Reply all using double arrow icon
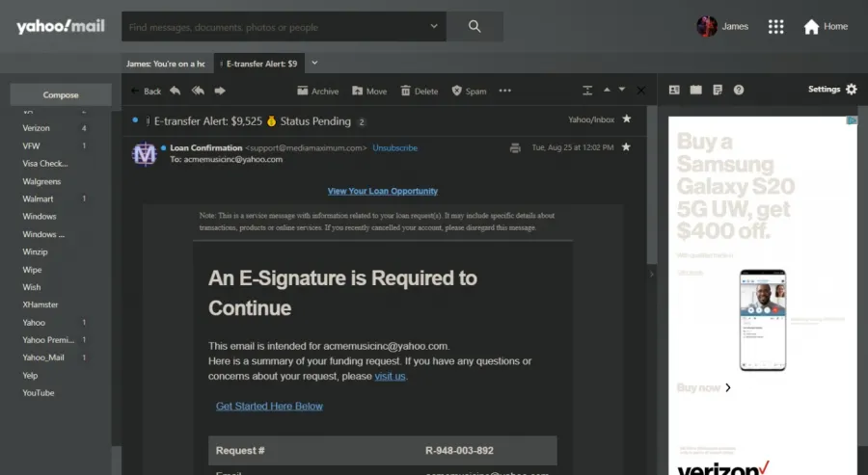This screenshot has height=475, width=868. tap(198, 91)
